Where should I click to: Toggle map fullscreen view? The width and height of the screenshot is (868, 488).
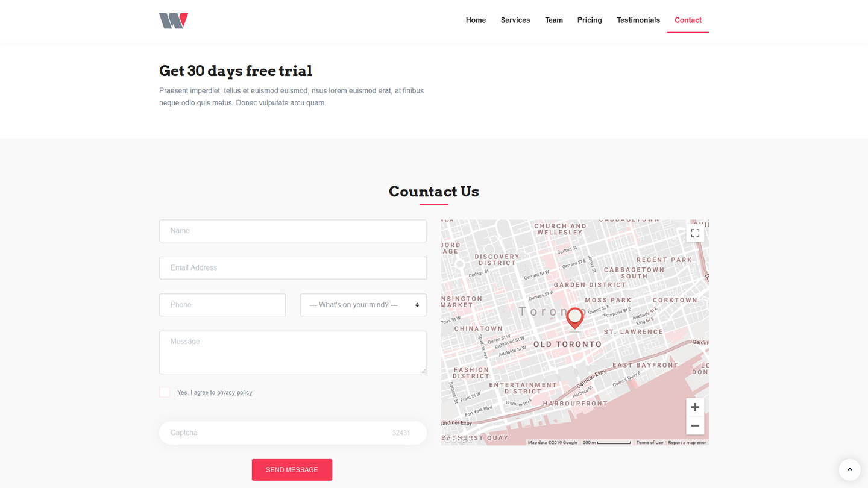(695, 233)
